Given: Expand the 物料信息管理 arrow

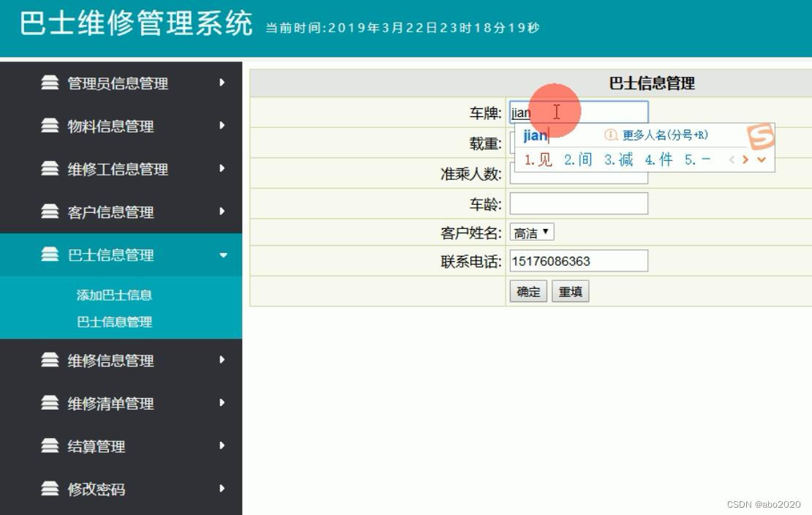Looking at the screenshot, I should (222, 125).
